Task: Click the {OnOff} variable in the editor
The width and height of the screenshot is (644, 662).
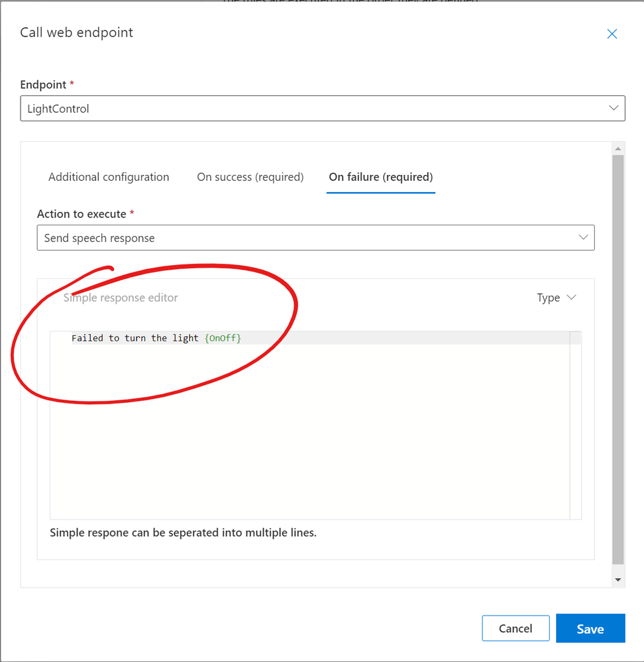Action: 223,338
